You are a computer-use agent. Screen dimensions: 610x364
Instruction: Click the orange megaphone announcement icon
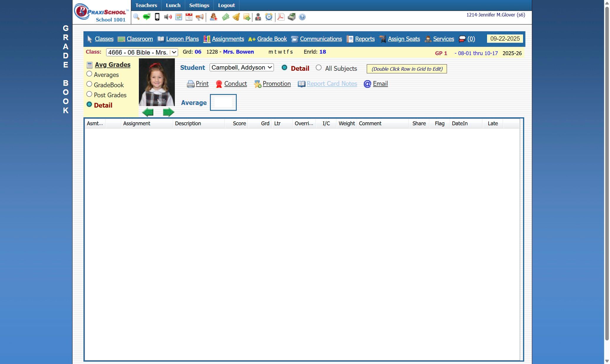(x=200, y=17)
